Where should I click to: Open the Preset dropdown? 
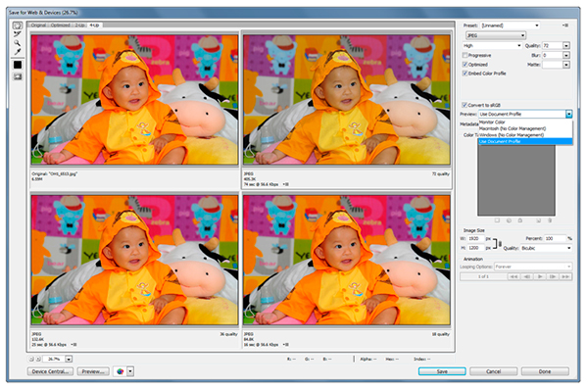510,25
